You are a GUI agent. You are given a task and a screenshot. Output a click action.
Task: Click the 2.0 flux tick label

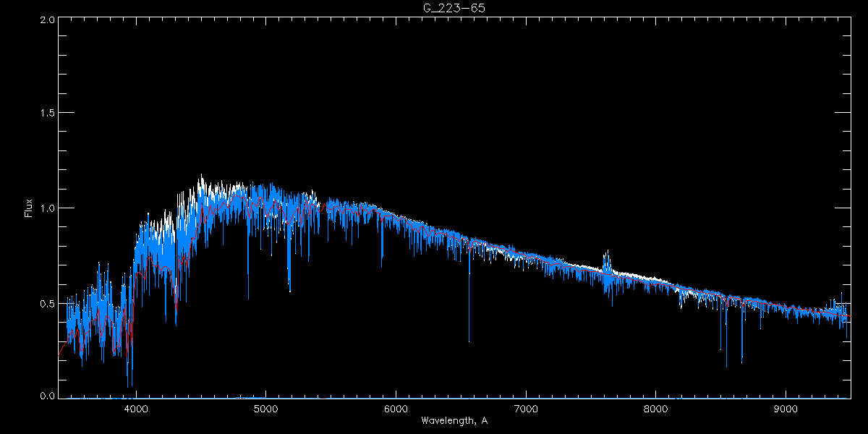pos(47,20)
